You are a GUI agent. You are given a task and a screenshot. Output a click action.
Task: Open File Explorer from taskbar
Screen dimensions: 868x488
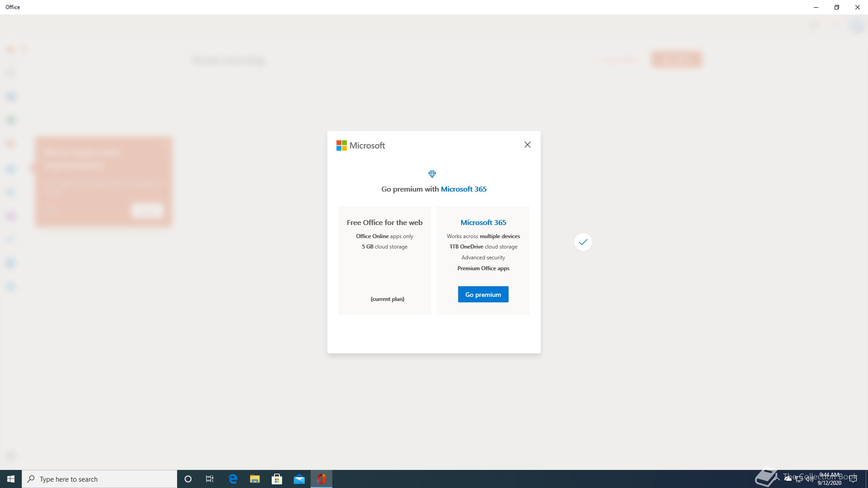[x=255, y=479]
